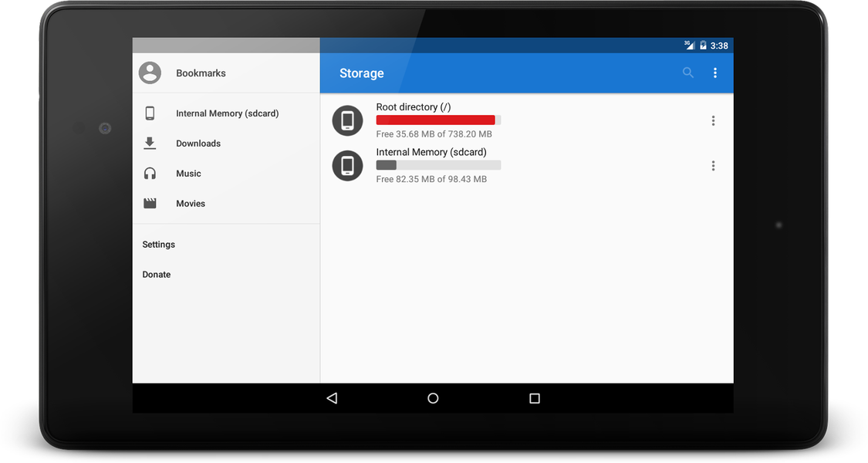Open the Downloads section via its download icon

click(x=150, y=143)
